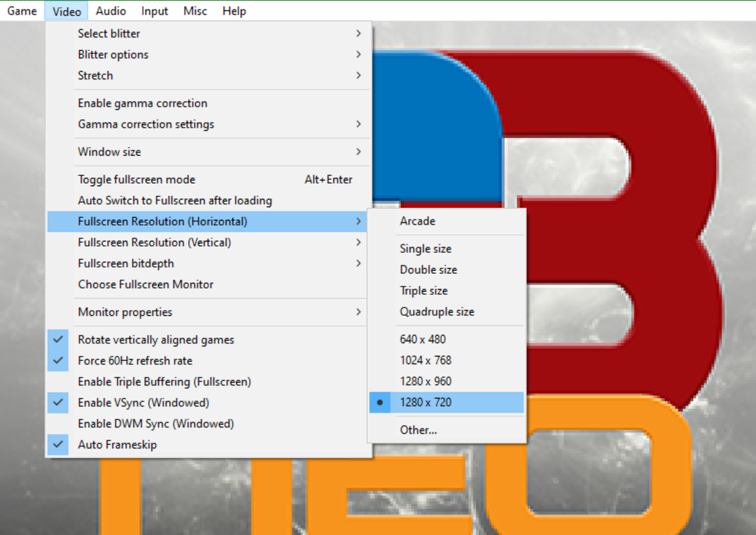Open the Input menu
The width and height of the screenshot is (756, 535).
pyautogui.click(x=154, y=11)
